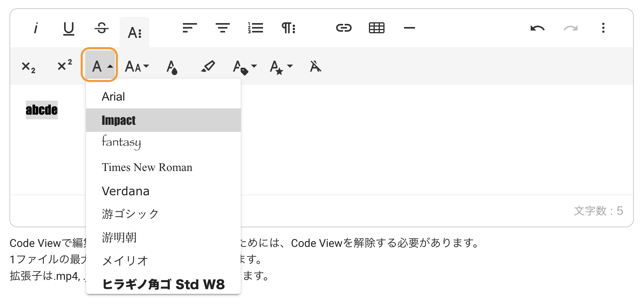Choose Times New Roman font
Screen dimensions: 644x306
tap(147, 167)
